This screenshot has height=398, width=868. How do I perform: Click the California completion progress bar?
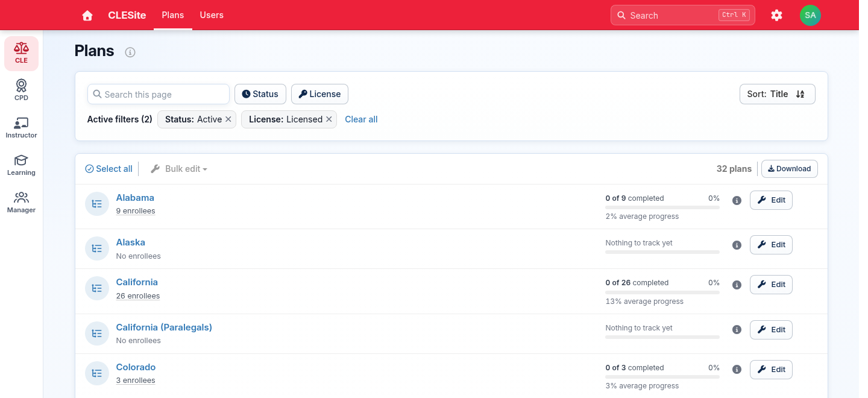662,292
